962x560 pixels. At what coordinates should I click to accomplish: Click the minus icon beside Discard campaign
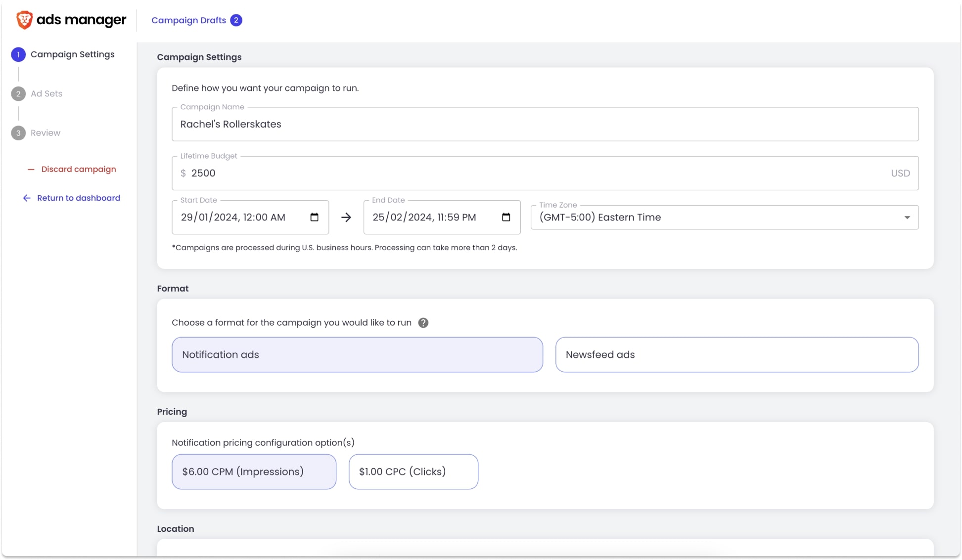click(x=31, y=170)
